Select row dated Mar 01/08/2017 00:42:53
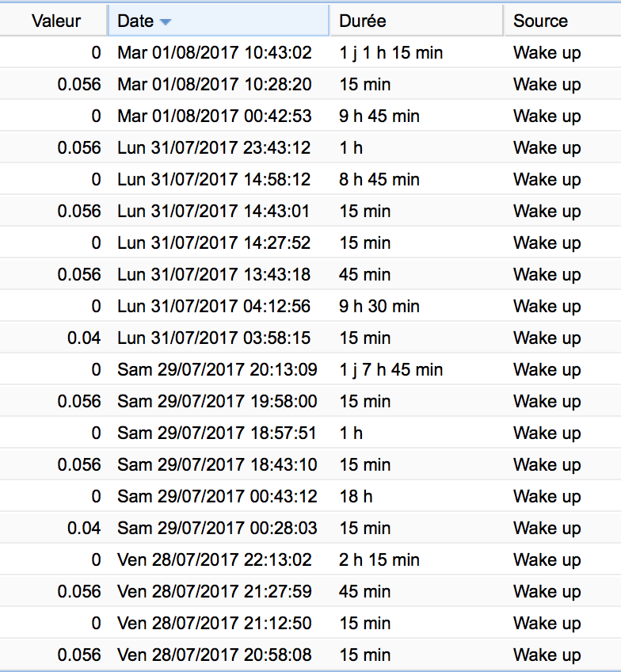 click(215, 116)
